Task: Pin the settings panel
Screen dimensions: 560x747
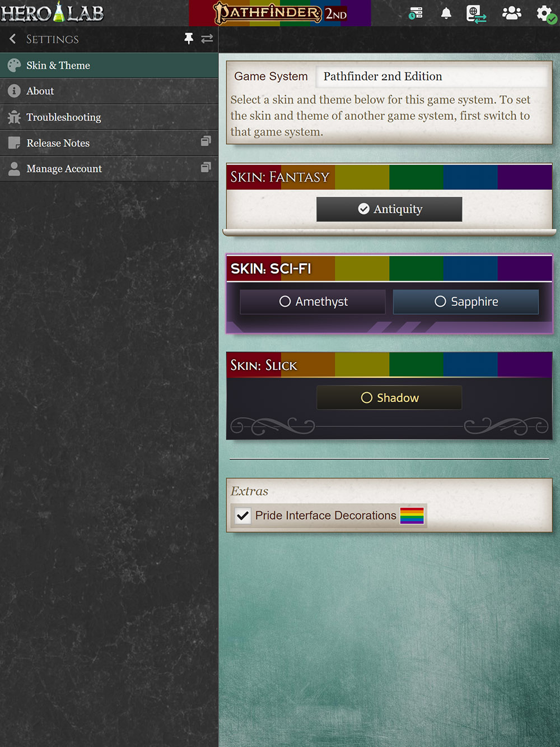Action: click(x=189, y=38)
